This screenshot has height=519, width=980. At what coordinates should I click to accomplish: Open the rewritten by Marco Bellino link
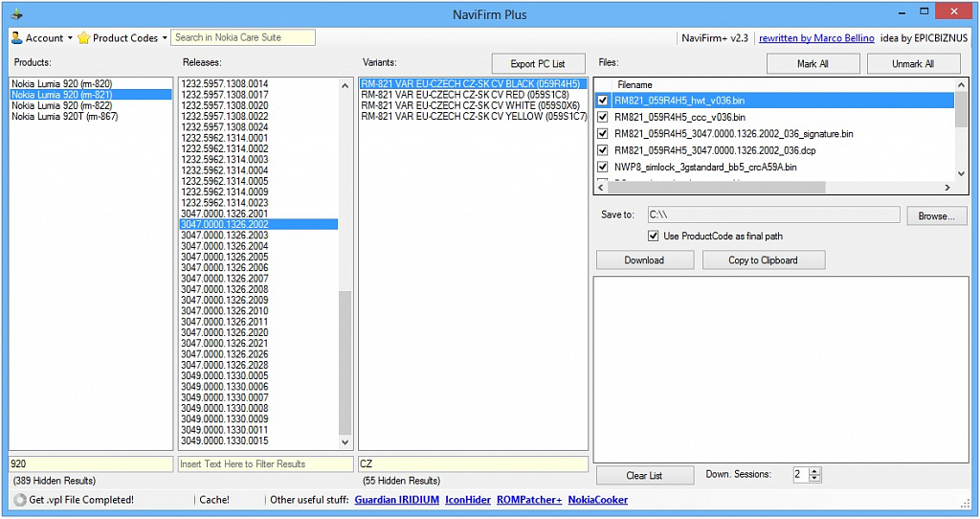(816, 38)
